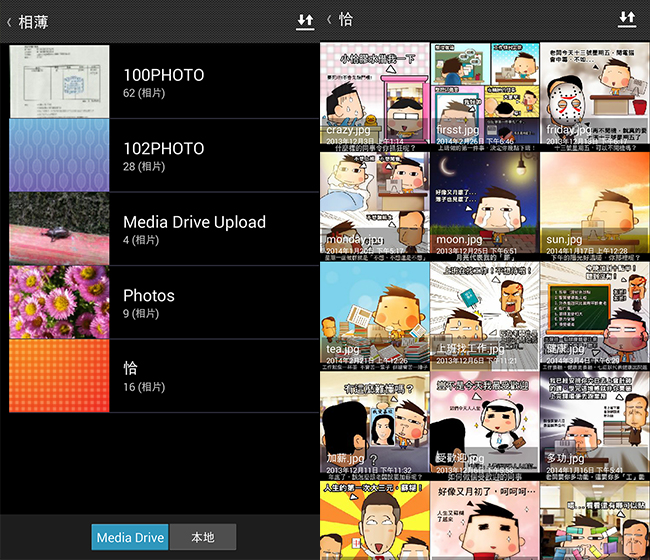
Task: Open the crazy.jpg comic image
Action: (x=374, y=95)
